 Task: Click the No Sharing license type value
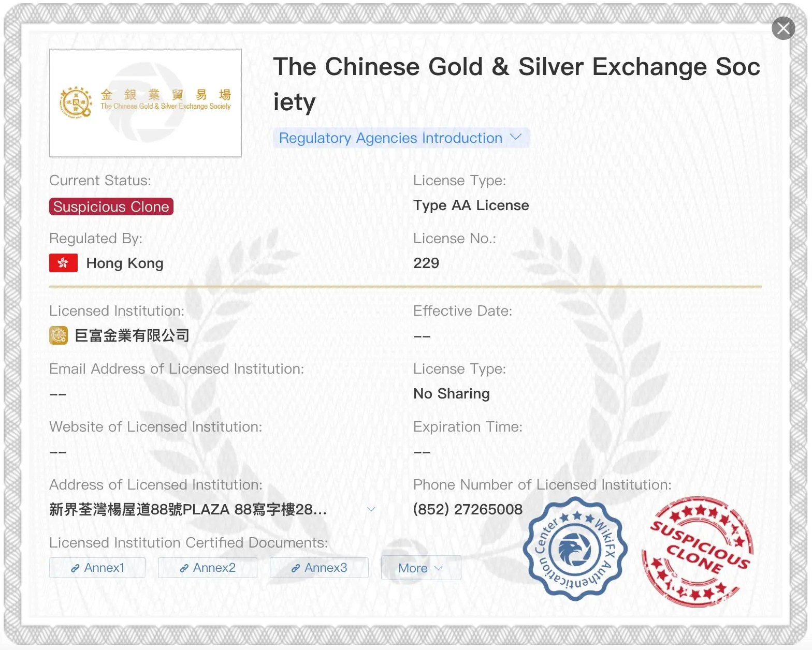(x=452, y=394)
